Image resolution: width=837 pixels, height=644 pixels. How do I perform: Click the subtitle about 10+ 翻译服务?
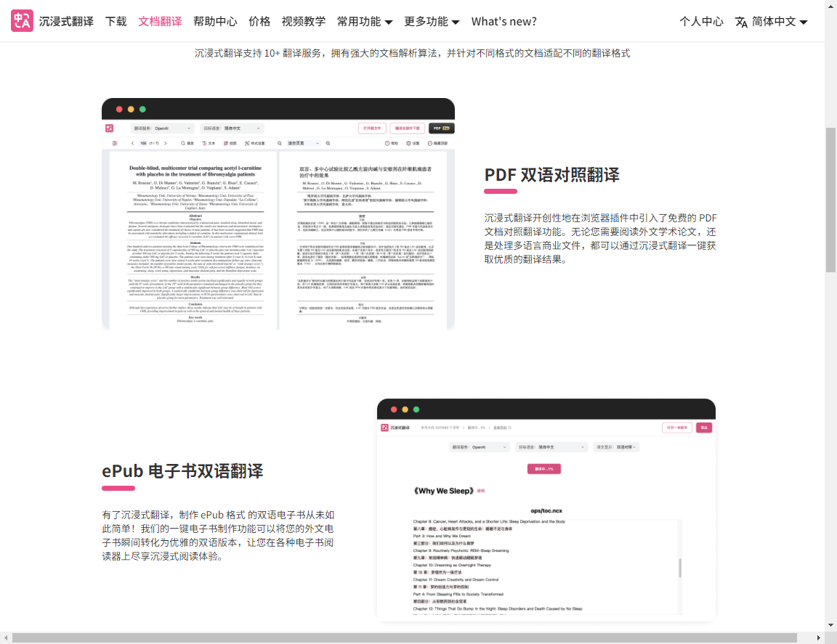coord(412,53)
